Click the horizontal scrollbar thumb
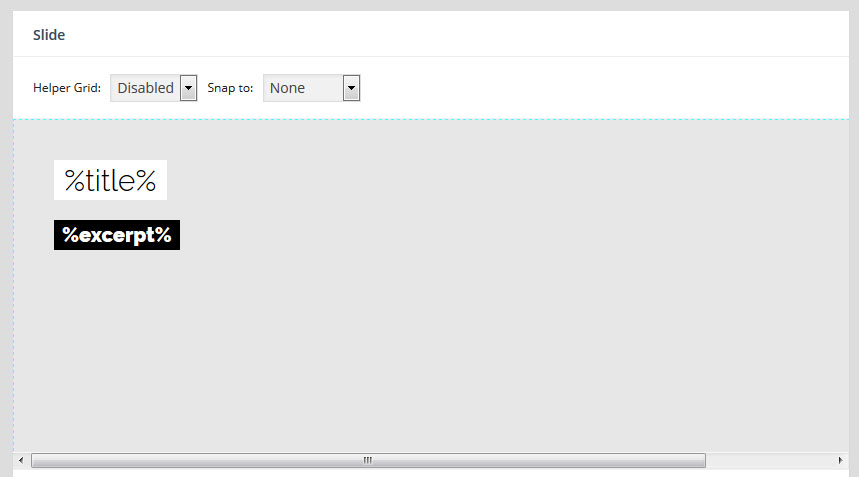The image size is (859, 477). (x=250, y=460)
